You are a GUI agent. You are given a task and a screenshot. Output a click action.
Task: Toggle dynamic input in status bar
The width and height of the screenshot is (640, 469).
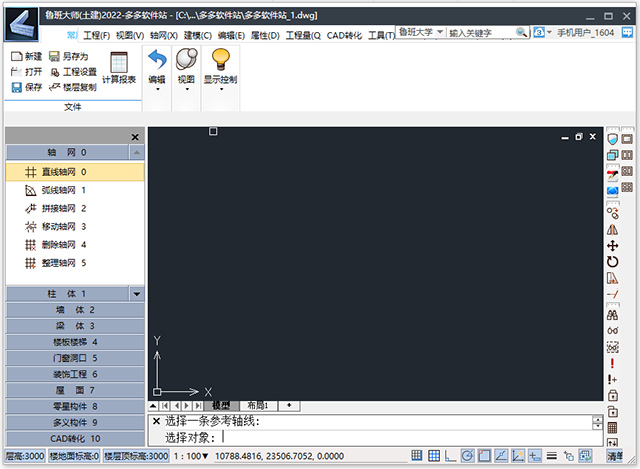[x=535, y=456]
